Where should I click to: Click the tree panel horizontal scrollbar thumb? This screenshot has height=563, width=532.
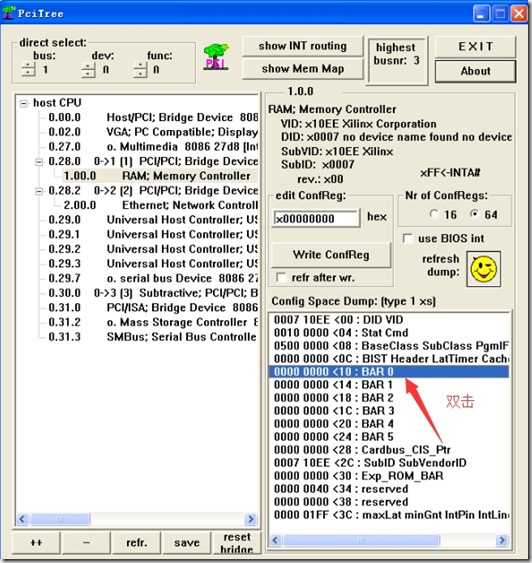[x=60, y=519]
